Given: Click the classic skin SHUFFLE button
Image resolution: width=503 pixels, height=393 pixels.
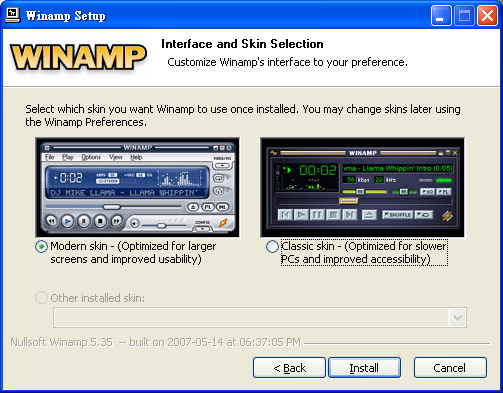Looking at the screenshot, I should click(x=398, y=215).
